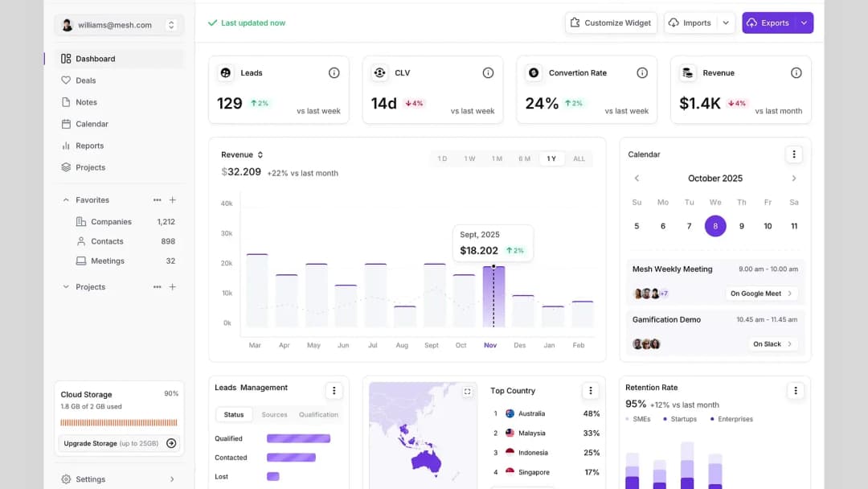Expand the Projects tree section
The height and width of the screenshot is (489, 868).
click(66, 287)
